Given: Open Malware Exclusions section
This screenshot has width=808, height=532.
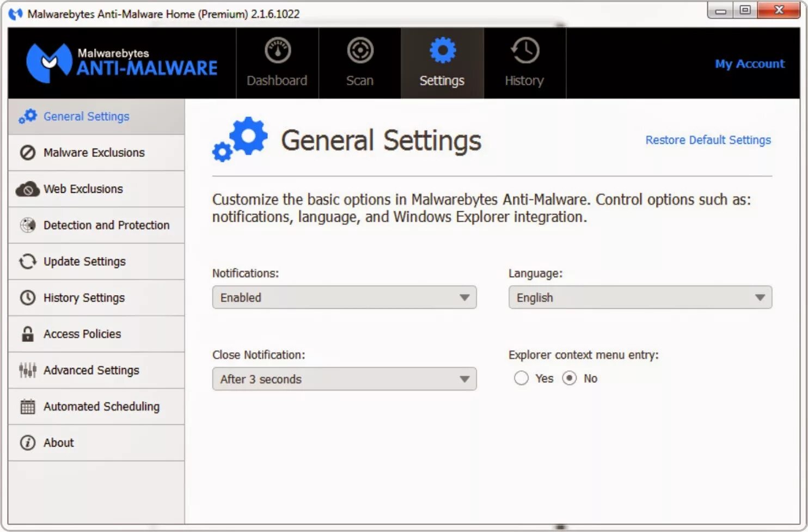Looking at the screenshot, I should [96, 152].
